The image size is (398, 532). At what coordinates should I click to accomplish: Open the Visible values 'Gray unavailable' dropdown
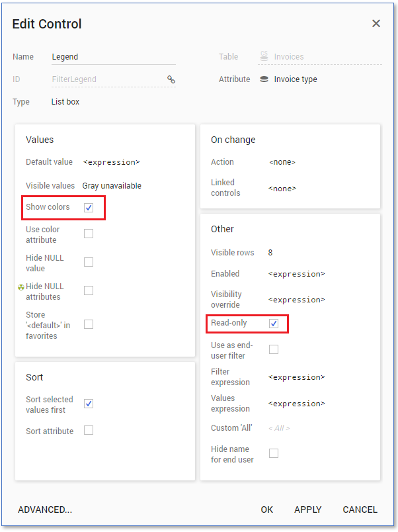[x=112, y=186]
